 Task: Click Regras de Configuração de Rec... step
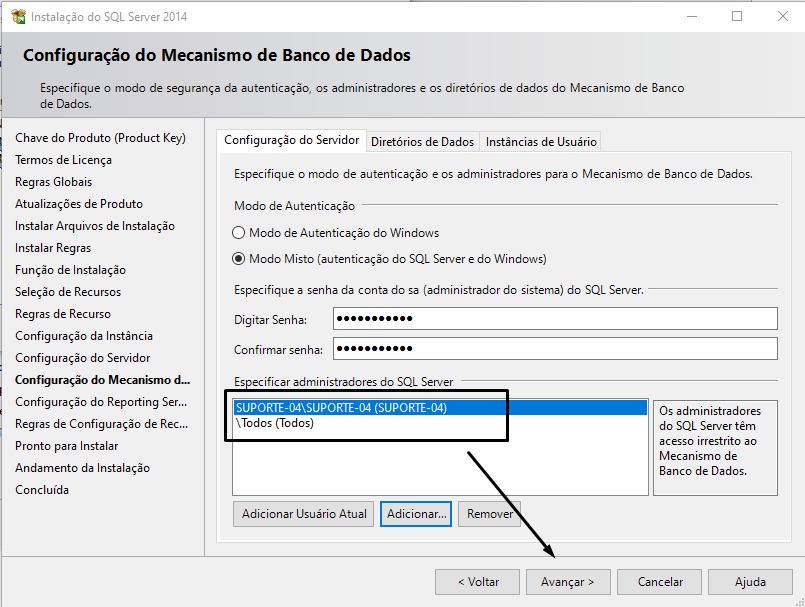tap(101, 424)
